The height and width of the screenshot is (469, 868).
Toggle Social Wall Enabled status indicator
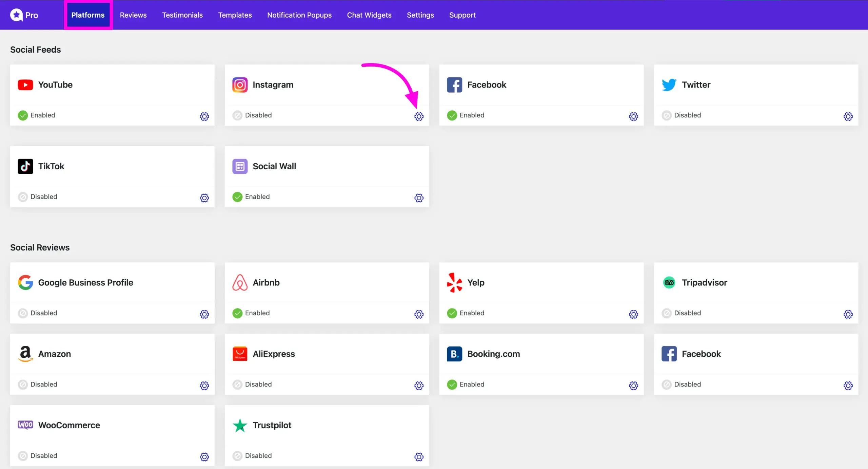coord(237,197)
